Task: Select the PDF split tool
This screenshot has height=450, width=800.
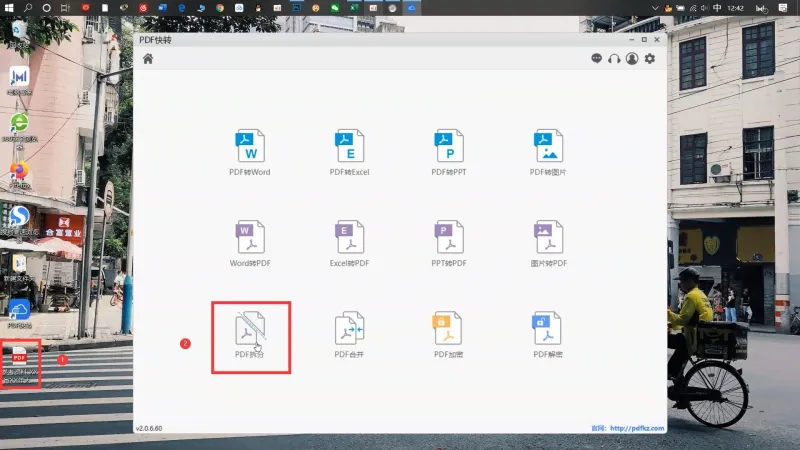Action: pos(249,335)
